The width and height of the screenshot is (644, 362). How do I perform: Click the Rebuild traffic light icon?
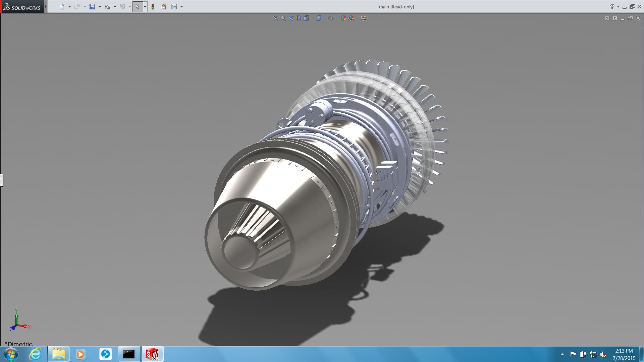click(x=153, y=7)
